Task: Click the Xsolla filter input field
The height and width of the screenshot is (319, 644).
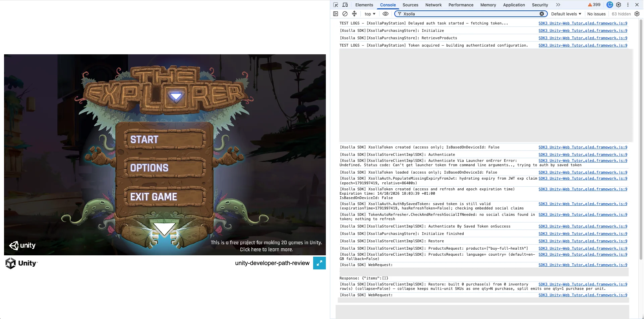Action: coord(470,14)
